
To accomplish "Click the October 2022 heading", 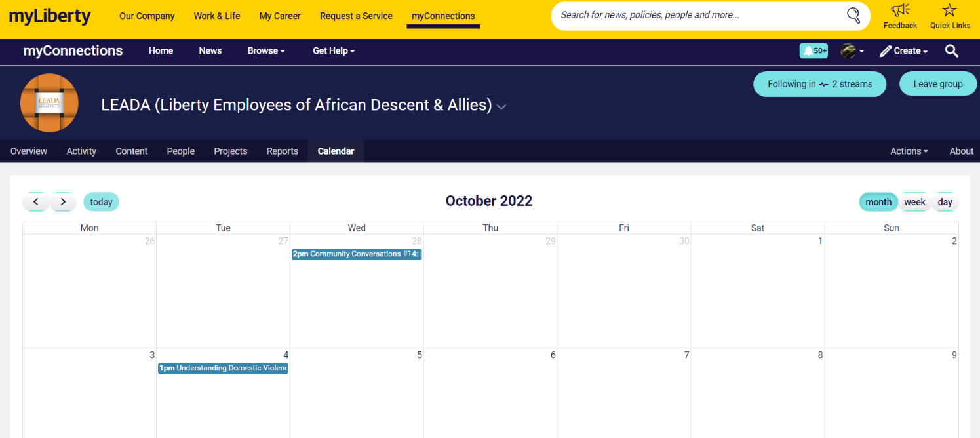I will 489,201.
